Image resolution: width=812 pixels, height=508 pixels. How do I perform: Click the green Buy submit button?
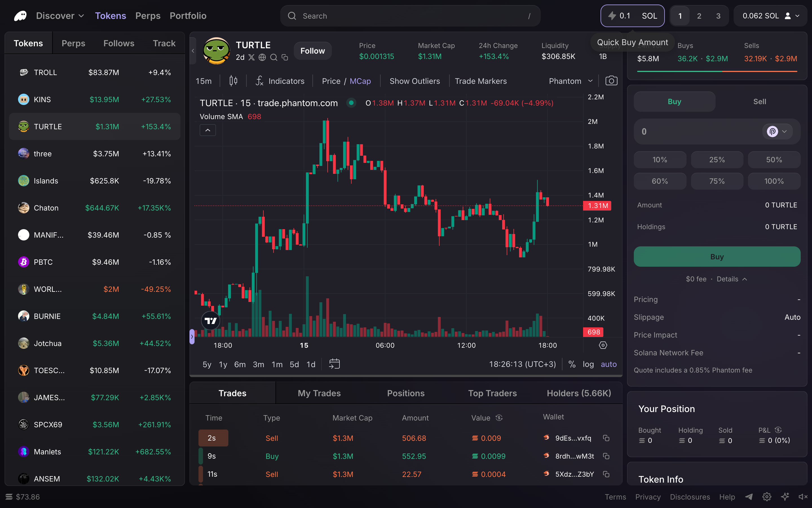pos(717,257)
